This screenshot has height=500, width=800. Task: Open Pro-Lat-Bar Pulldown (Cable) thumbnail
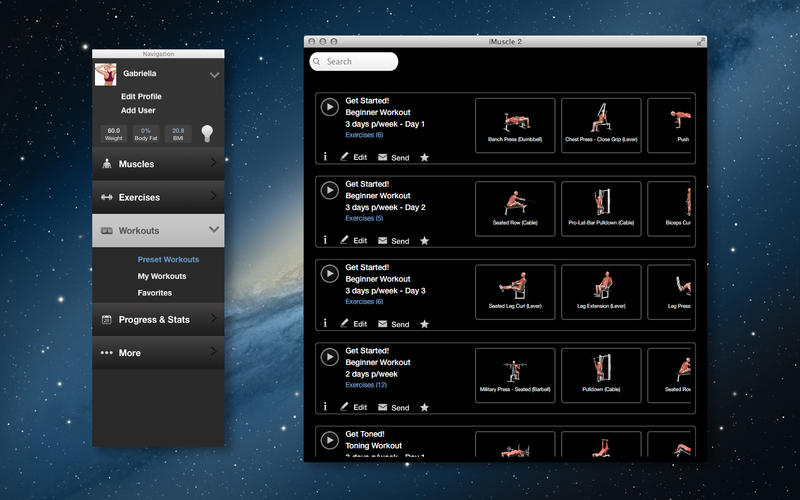601,209
